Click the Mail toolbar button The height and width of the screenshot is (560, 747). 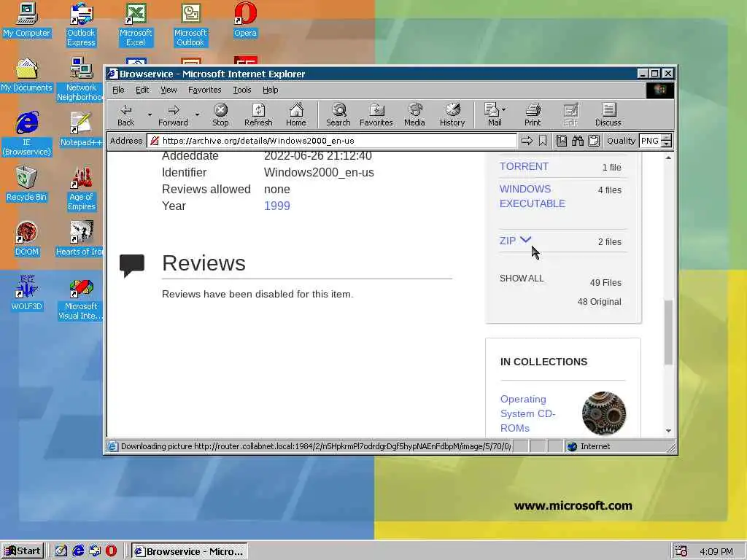click(x=492, y=115)
